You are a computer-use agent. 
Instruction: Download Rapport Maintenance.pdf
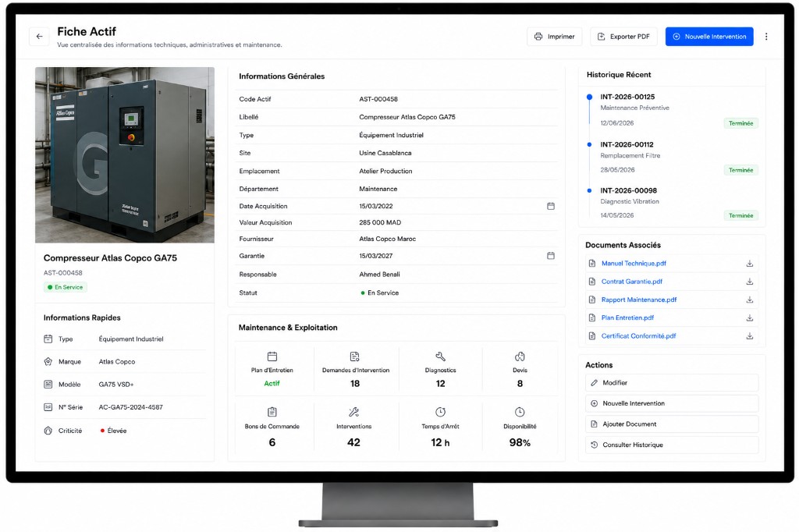750,300
